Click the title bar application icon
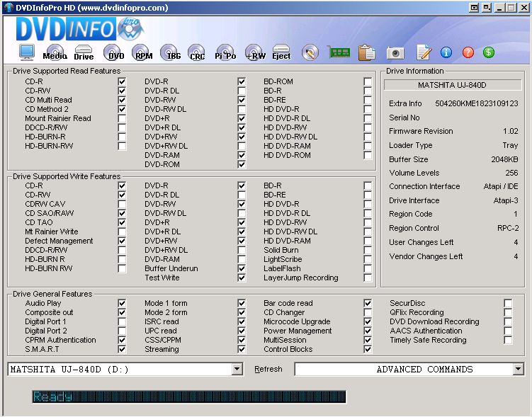The image size is (532, 417). (9, 8)
